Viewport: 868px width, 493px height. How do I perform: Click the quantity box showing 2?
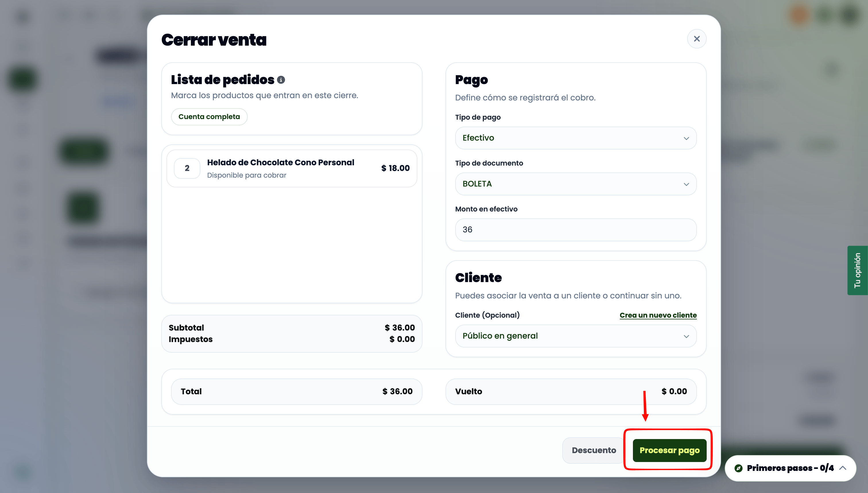[187, 168]
